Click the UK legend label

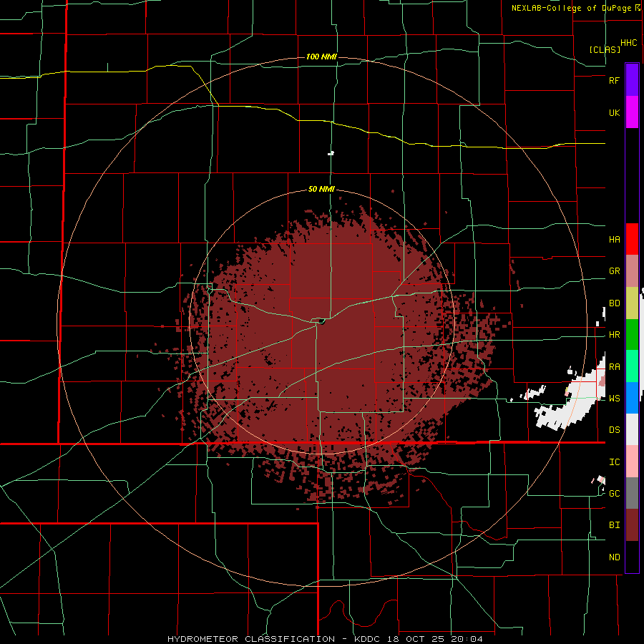pos(615,112)
